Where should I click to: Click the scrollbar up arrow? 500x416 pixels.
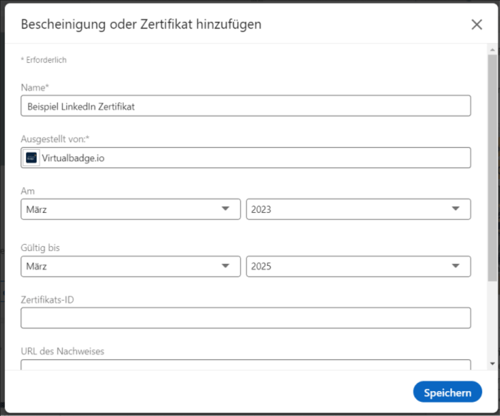pyautogui.click(x=492, y=50)
